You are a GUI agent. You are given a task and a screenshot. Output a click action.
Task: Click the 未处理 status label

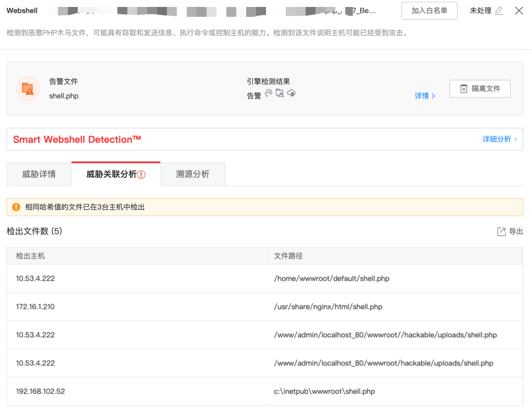point(480,11)
